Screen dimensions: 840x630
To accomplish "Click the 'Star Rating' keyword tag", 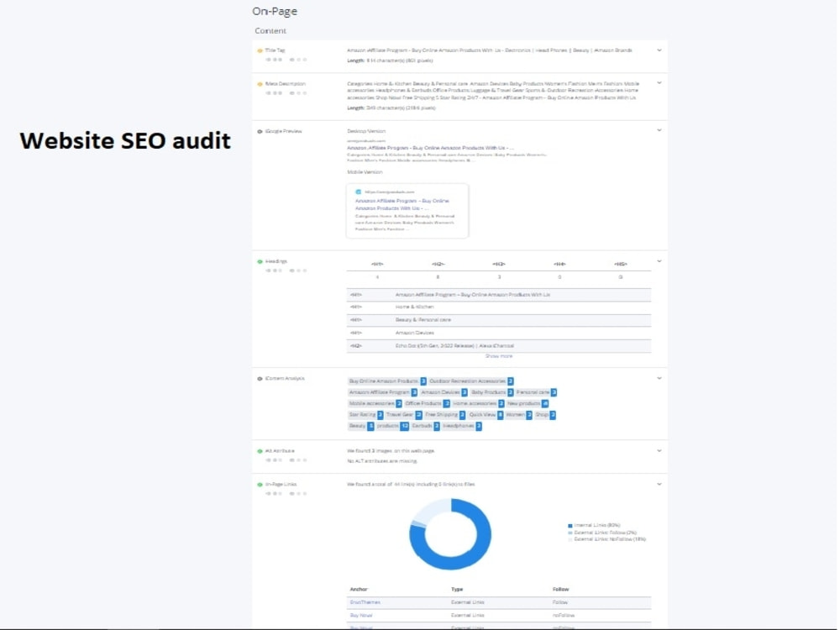I will [366, 415].
